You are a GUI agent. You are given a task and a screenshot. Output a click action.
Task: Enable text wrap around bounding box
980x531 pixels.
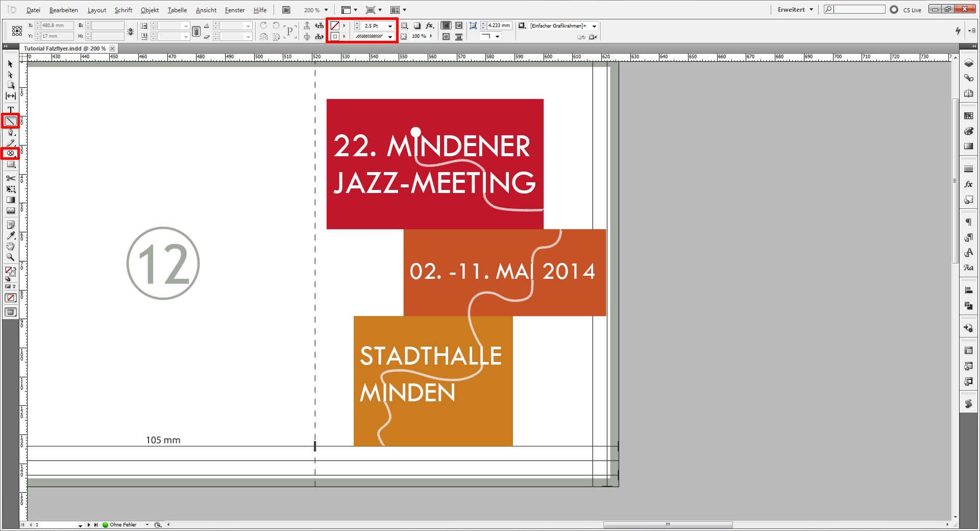pos(459,25)
